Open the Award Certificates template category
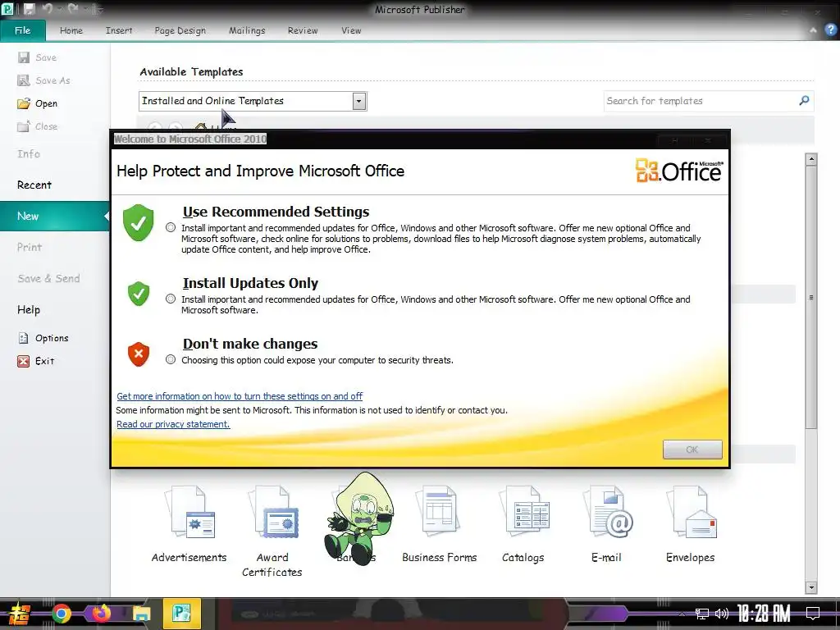The height and width of the screenshot is (630, 840). tap(272, 532)
